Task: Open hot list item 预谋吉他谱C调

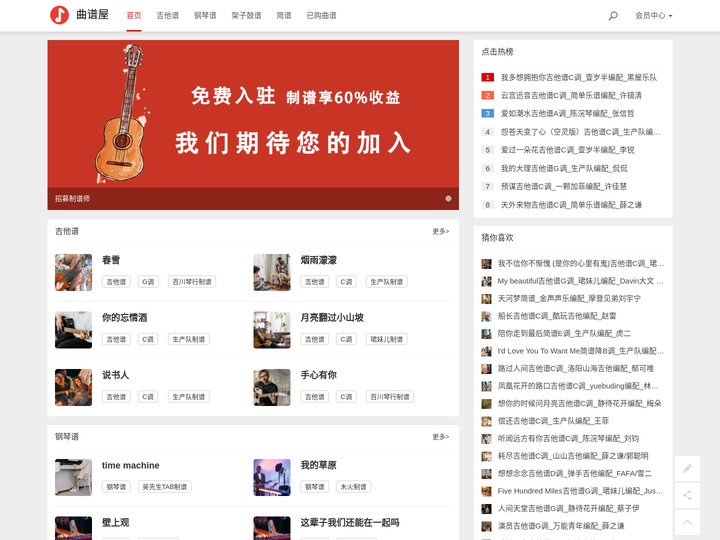Action: (563, 186)
